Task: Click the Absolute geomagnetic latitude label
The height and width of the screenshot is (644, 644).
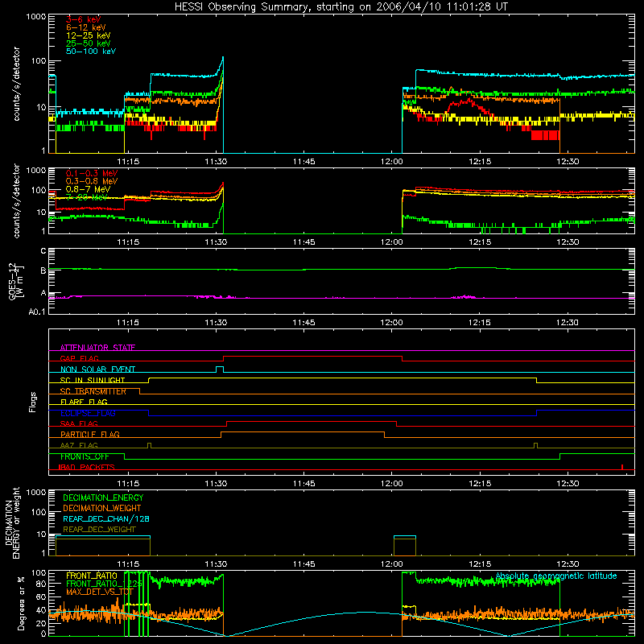Action: [556, 576]
